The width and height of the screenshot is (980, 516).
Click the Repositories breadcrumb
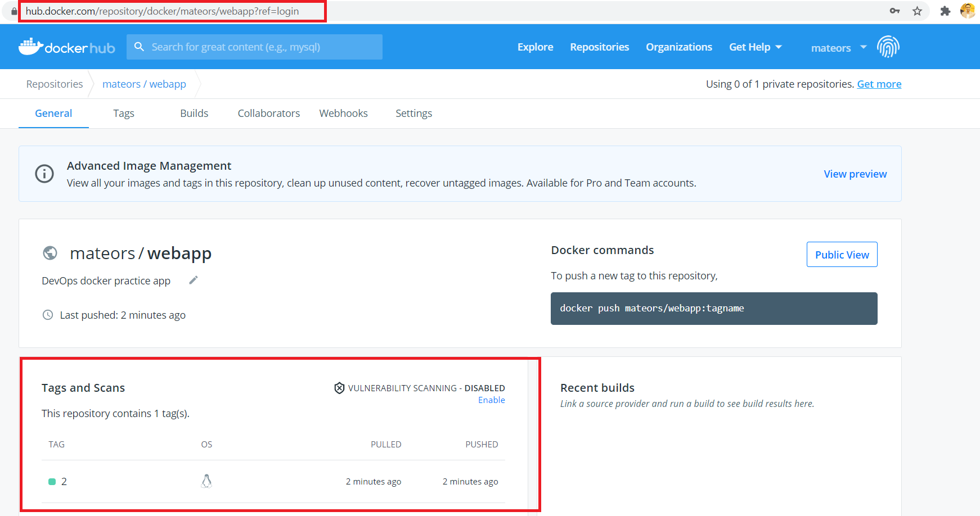click(x=55, y=84)
